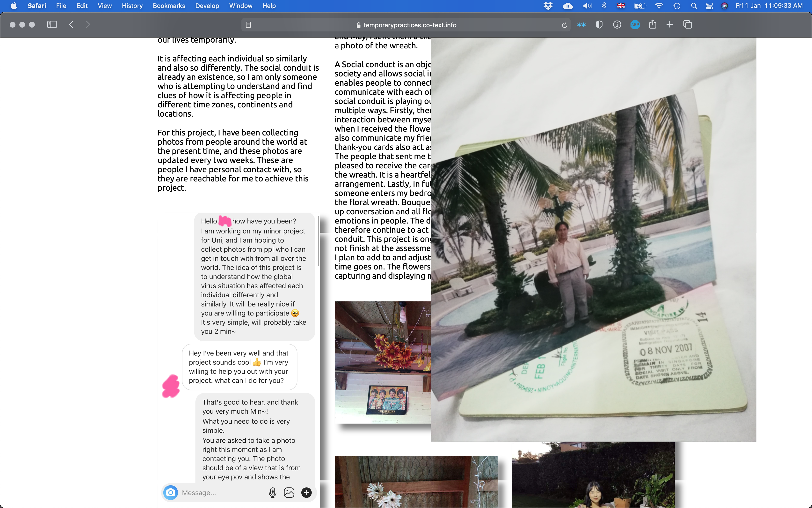Go forward to the next page

(x=88, y=24)
